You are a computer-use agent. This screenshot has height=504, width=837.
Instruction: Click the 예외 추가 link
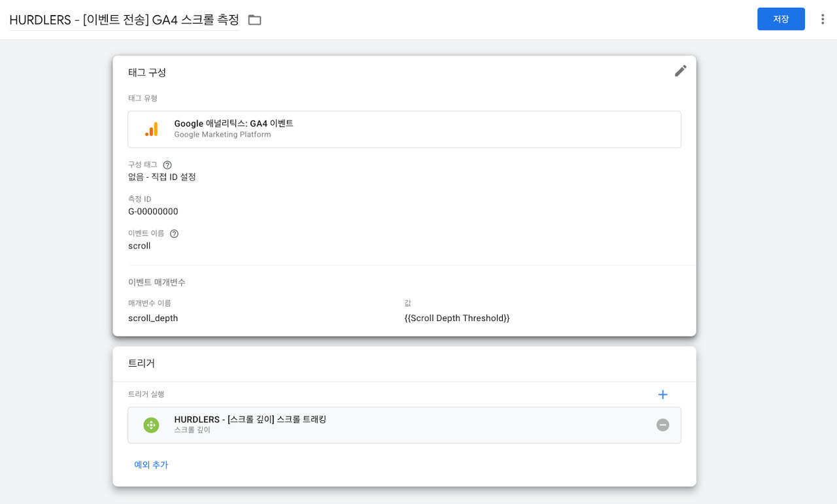[x=151, y=465]
